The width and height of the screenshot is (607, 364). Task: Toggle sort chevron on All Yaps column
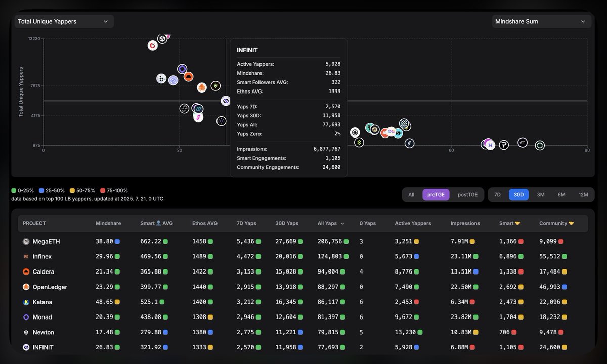[342, 223]
